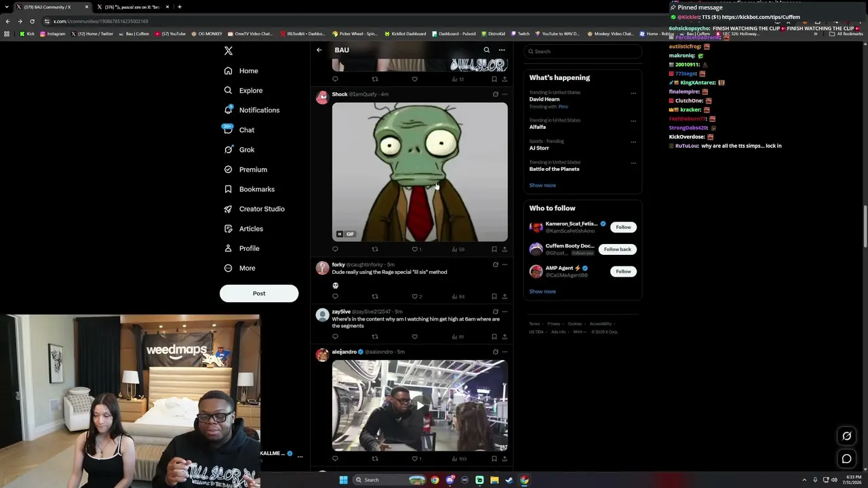This screenshot has height=488, width=868.
Task: Bookmark alexandro's video post
Action: (494, 458)
